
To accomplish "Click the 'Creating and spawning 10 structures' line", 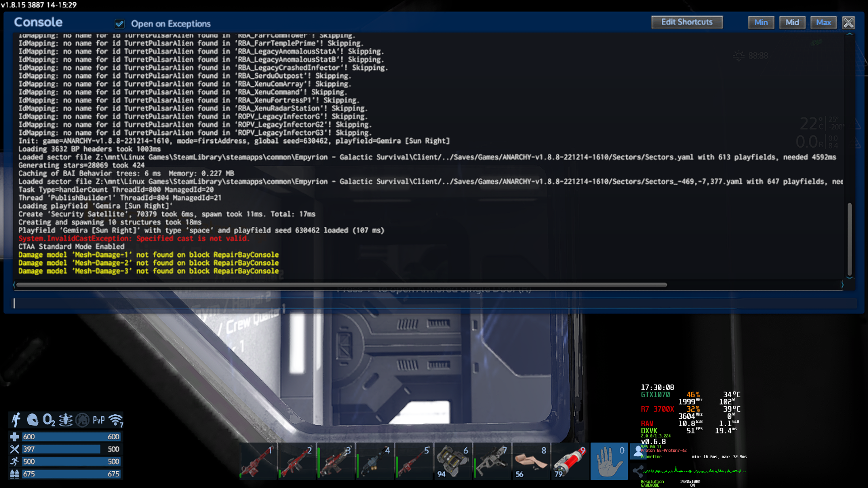I will point(110,222).
